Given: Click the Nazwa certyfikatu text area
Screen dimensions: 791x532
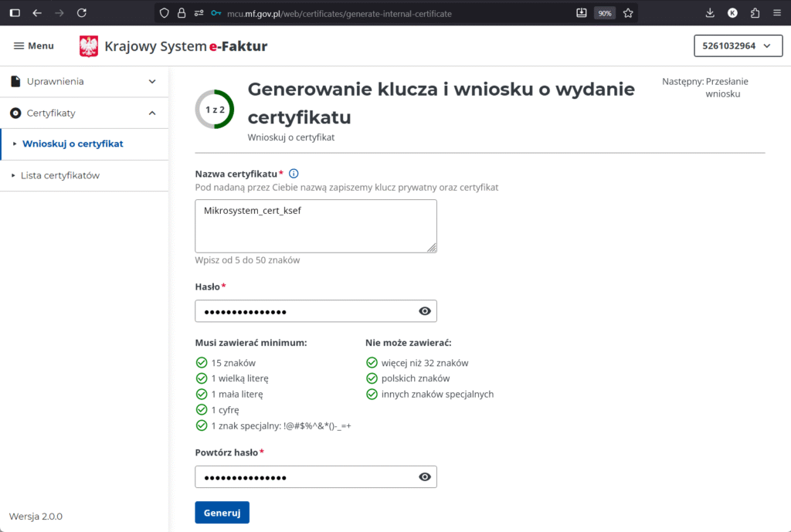Looking at the screenshot, I should click(x=315, y=225).
